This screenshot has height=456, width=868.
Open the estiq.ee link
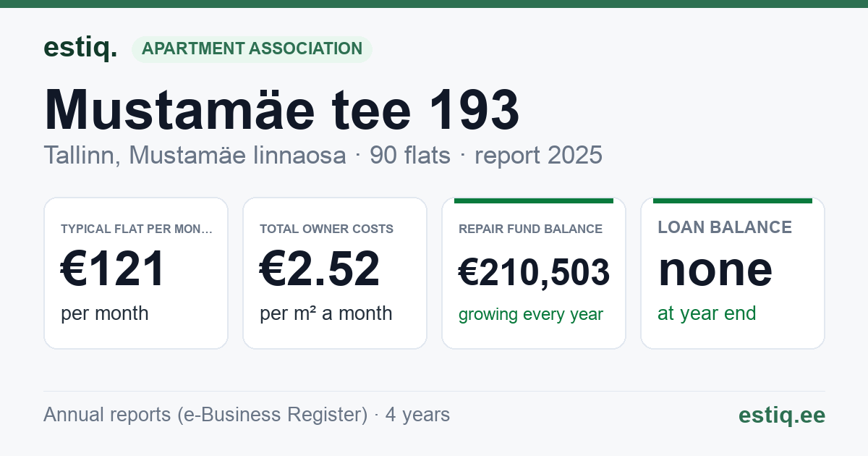pos(782,415)
